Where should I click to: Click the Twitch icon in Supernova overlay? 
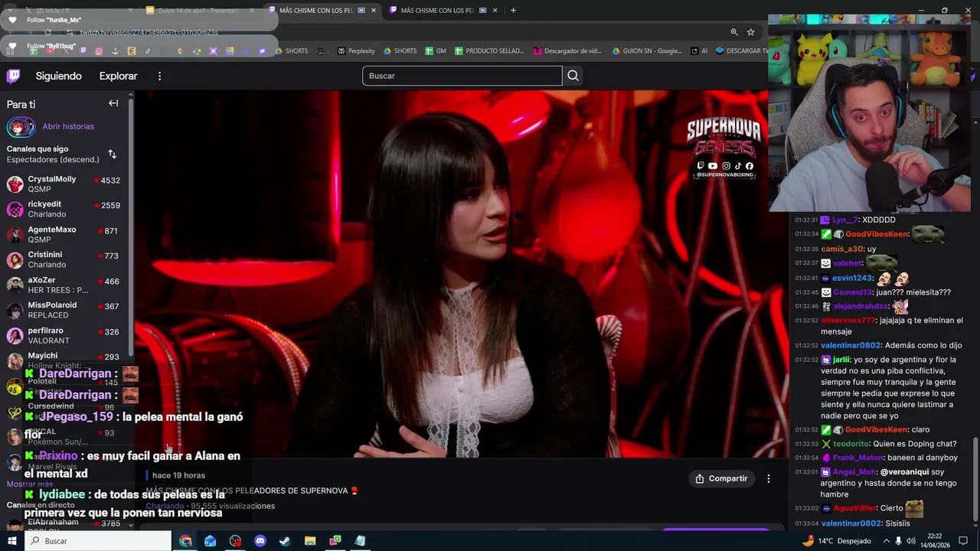[x=701, y=166]
